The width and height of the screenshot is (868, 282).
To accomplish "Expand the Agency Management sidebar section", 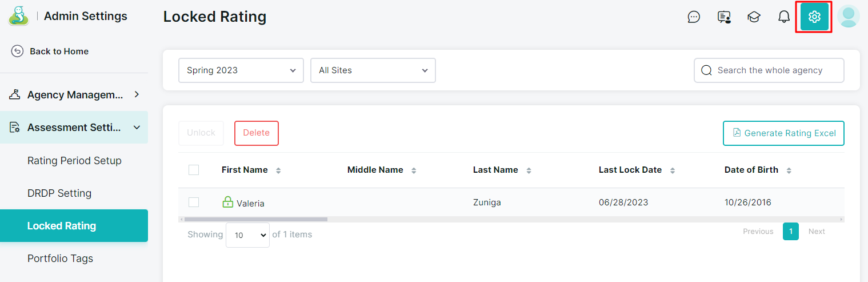I will [x=74, y=94].
